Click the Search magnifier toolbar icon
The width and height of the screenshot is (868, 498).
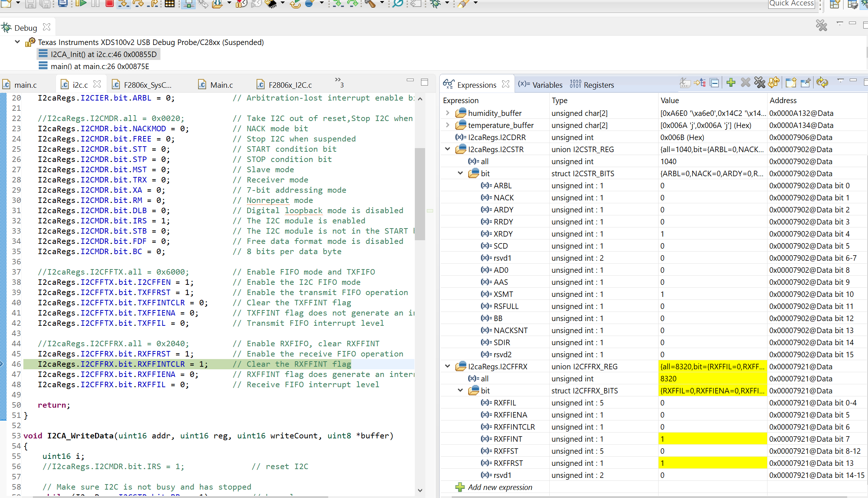(398, 3)
